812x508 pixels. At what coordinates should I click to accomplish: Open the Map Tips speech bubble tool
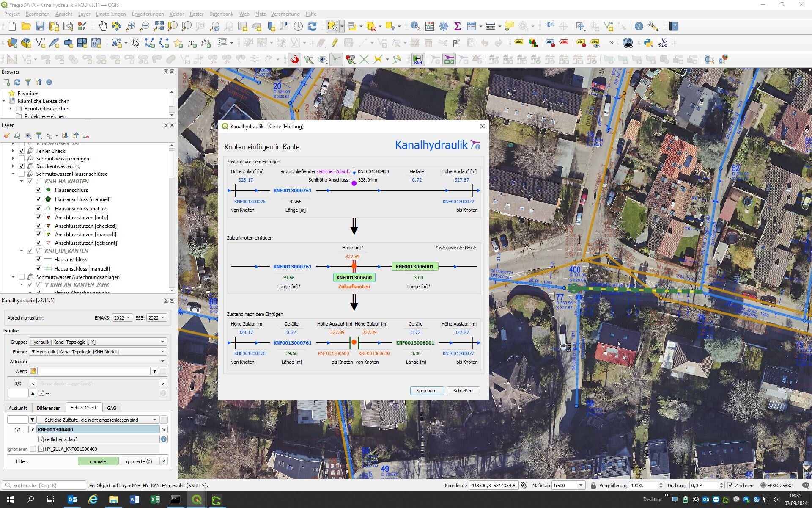510,26
